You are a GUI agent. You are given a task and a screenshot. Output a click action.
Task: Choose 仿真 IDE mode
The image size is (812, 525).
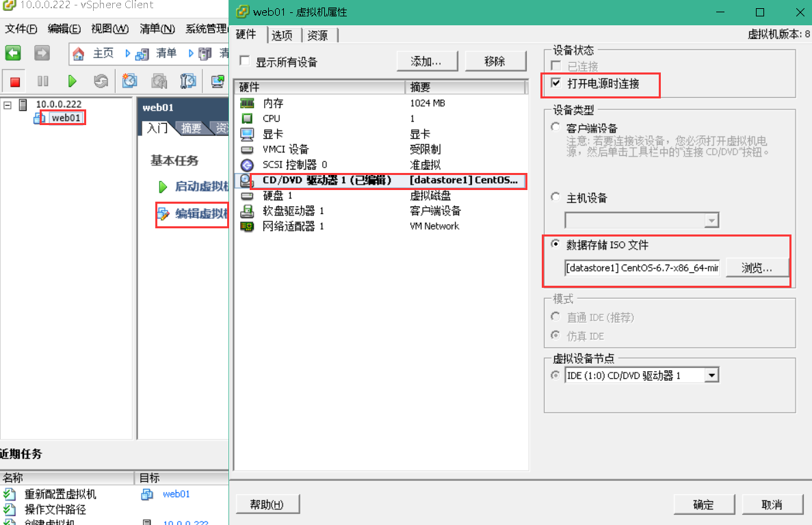pyautogui.click(x=555, y=335)
